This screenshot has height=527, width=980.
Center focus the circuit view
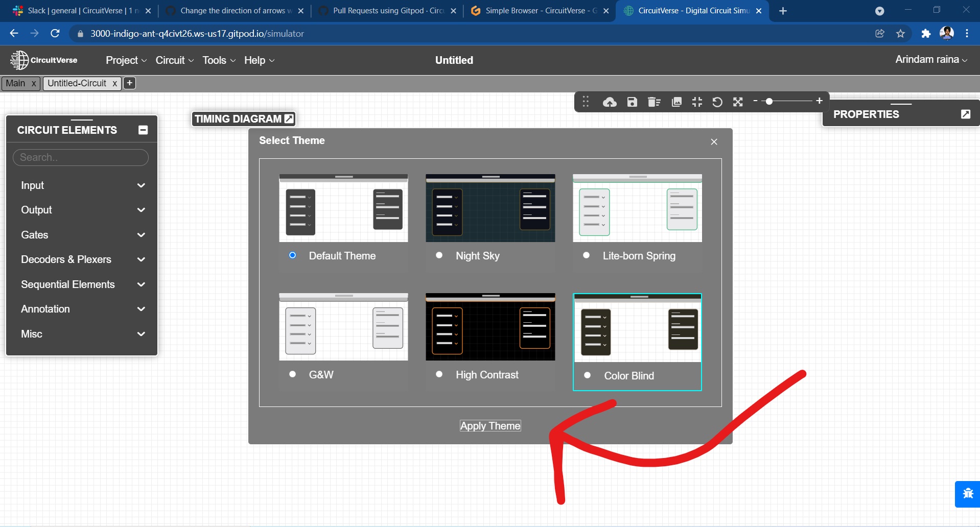point(696,102)
